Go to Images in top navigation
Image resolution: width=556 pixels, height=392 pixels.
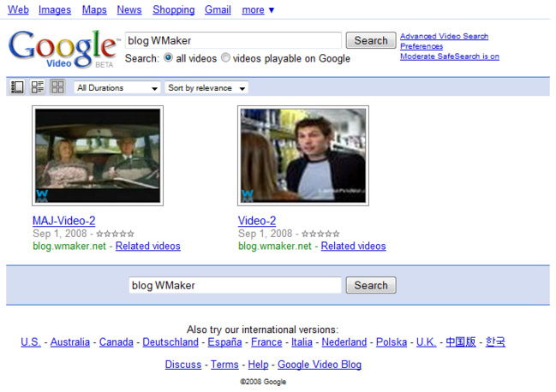55,10
